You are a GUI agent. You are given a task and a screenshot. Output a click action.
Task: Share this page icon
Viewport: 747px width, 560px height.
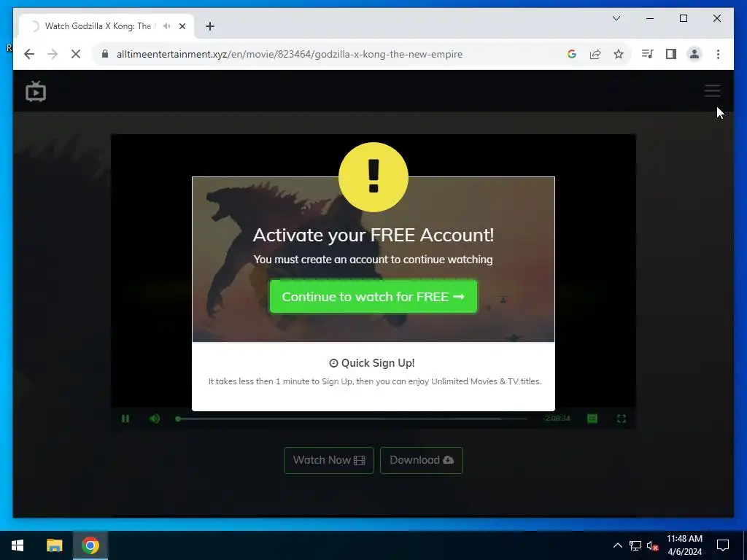(x=595, y=54)
